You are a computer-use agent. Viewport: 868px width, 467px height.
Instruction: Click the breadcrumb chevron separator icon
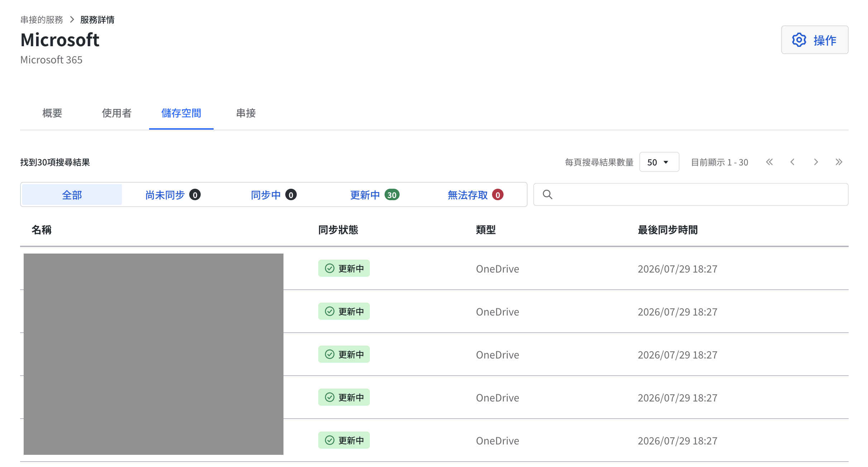[x=72, y=20]
